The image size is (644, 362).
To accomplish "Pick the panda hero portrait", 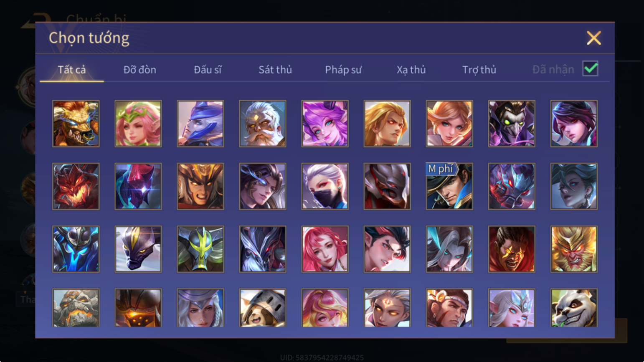I will [x=574, y=308].
